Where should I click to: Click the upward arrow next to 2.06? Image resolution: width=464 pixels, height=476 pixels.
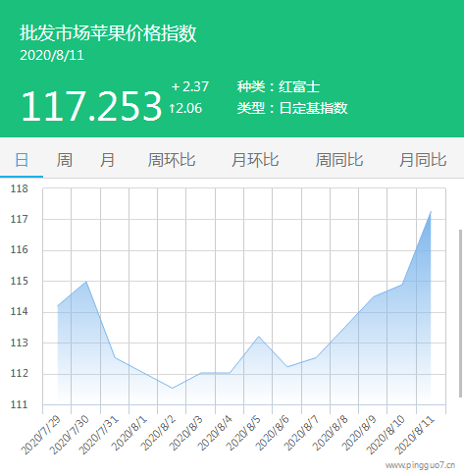172,108
